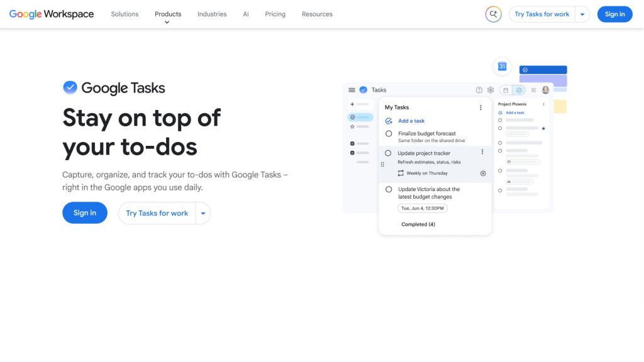Go to the AI menu item
Image resolution: width=644 pixels, height=362 pixels.
[x=246, y=14]
